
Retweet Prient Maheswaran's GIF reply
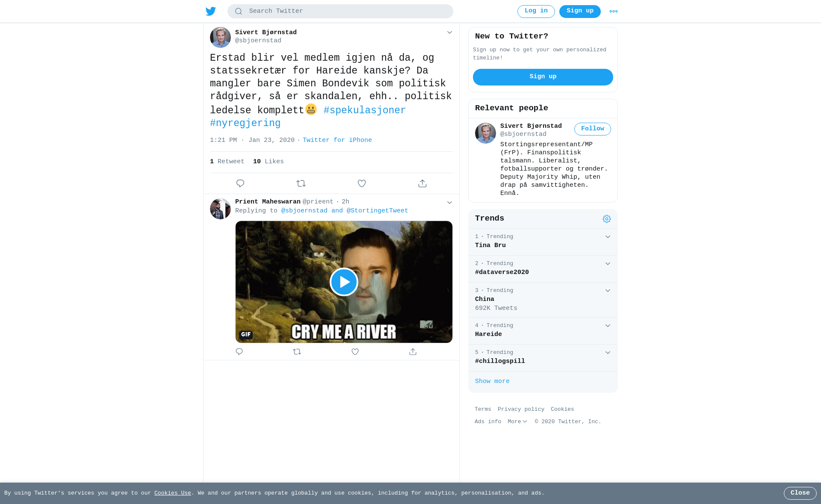(297, 352)
